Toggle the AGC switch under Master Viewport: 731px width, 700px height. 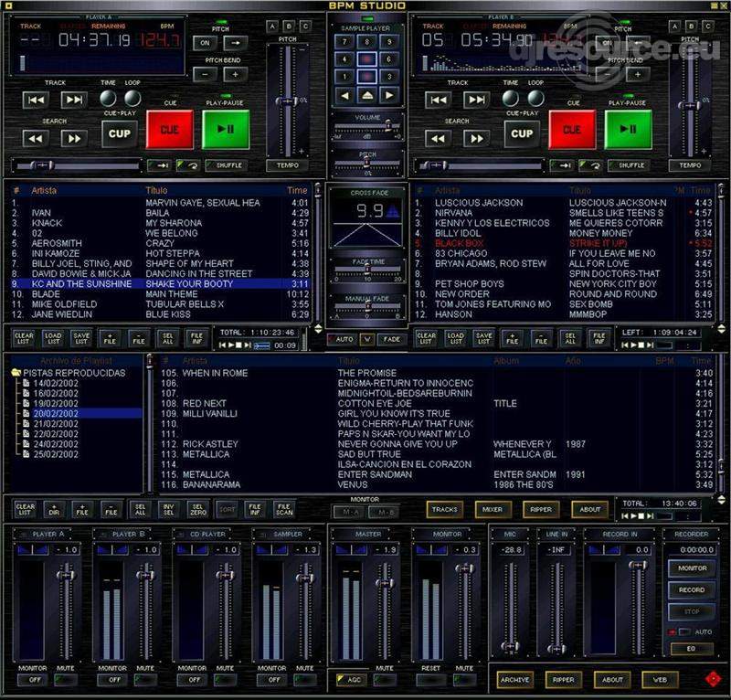(x=350, y=680)
